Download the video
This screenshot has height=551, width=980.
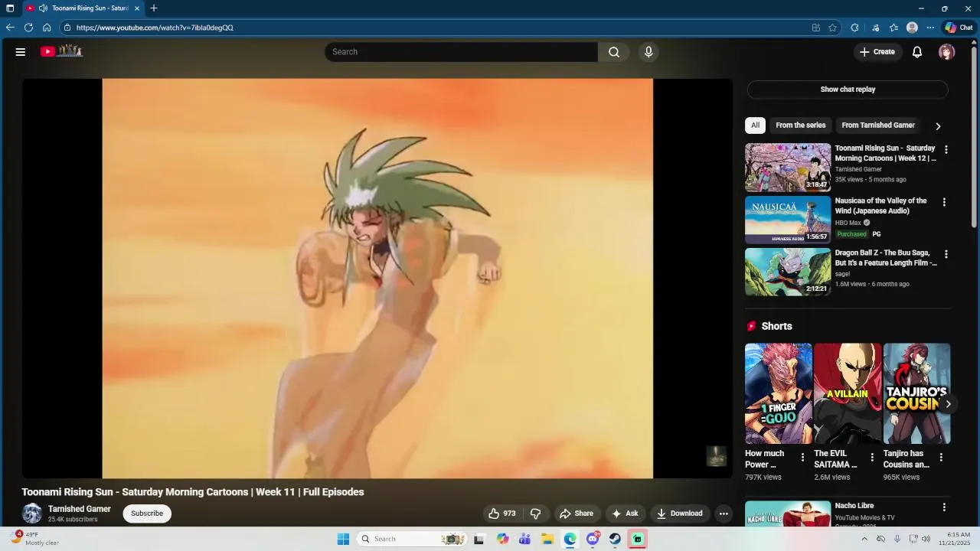[x=680, y=514]
